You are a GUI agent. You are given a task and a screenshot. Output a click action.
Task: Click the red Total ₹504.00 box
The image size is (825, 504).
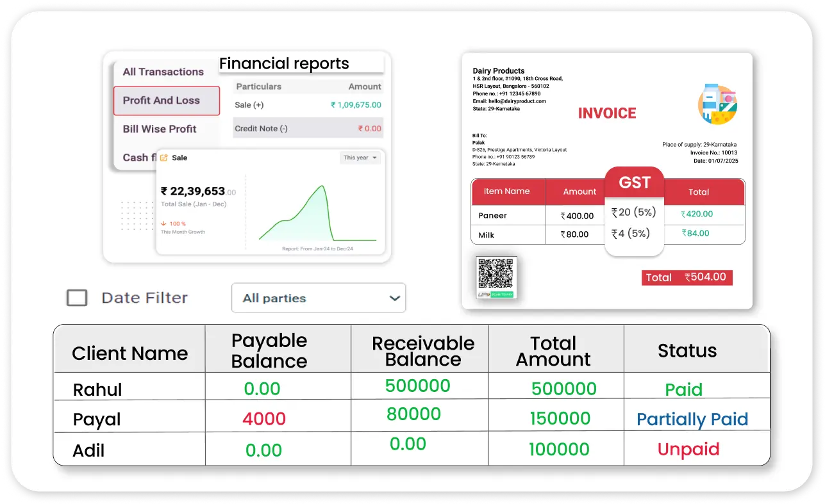coord(687,277)
